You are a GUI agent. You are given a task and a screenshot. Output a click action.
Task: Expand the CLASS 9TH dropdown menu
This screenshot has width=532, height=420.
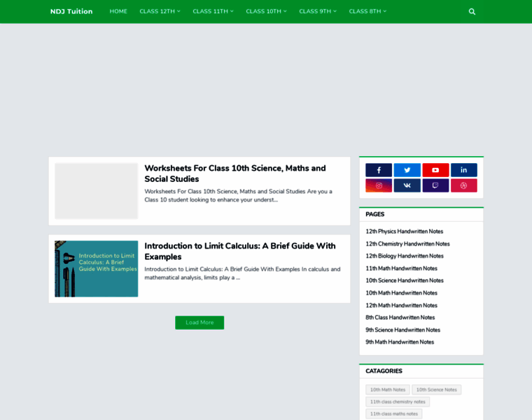pos(318,11)
